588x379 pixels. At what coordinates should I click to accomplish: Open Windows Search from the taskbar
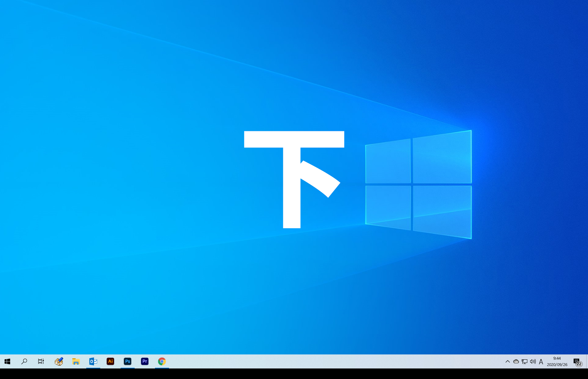24,361
